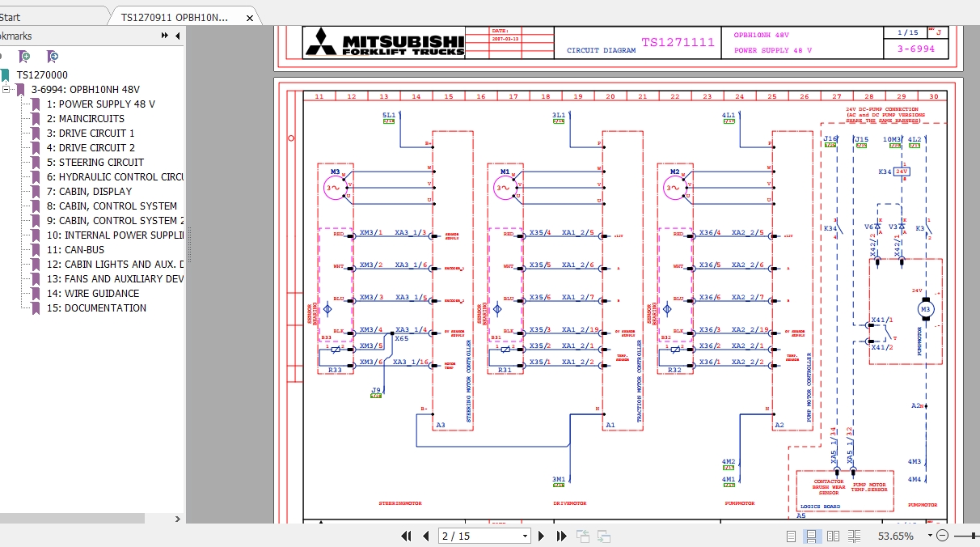
Task: Click the next view icon on status bar
Action: 602,536
